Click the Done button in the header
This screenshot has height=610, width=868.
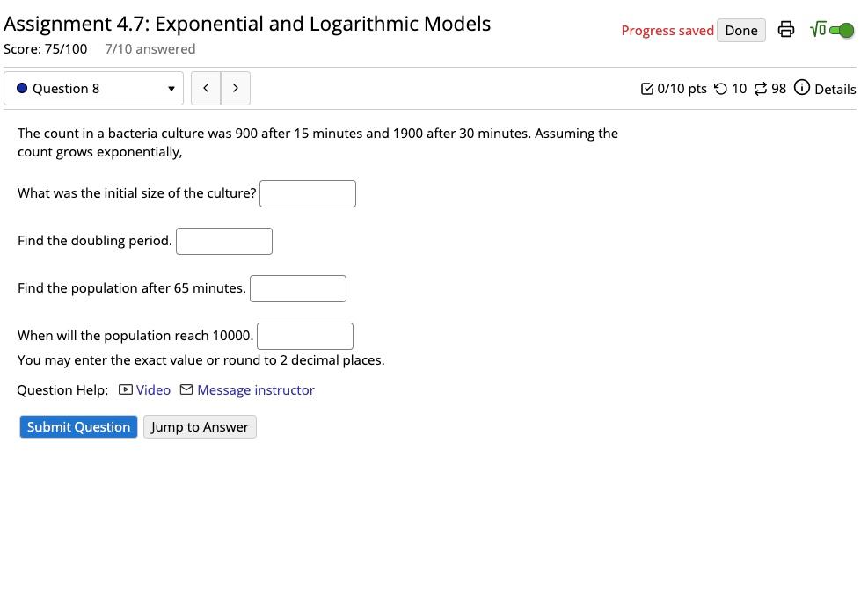740,30
